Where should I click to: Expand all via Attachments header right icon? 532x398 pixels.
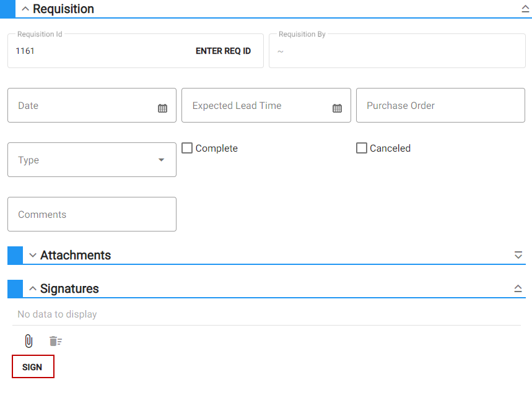click(x=518, y=255)
